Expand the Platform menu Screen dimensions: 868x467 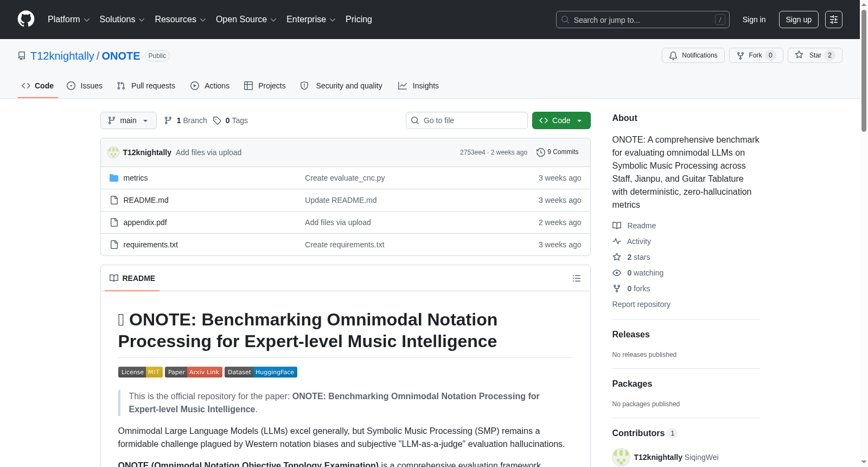pos(68,20)
